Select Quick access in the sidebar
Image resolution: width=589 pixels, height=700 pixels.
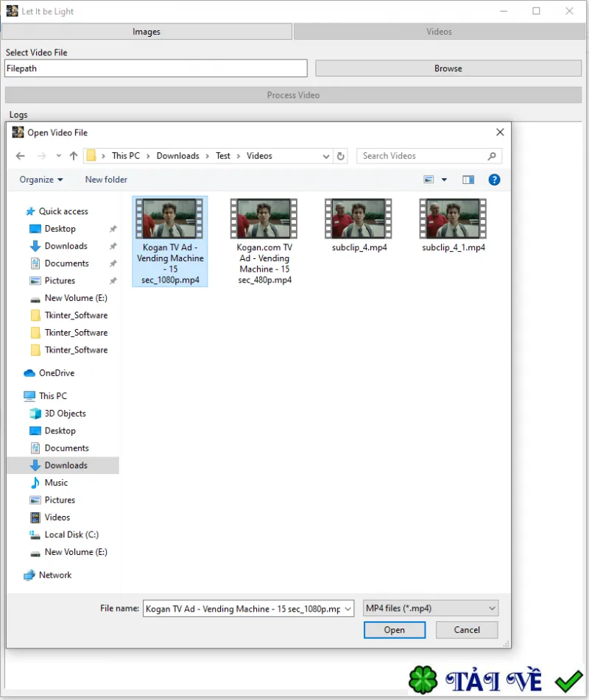point(63,211)
